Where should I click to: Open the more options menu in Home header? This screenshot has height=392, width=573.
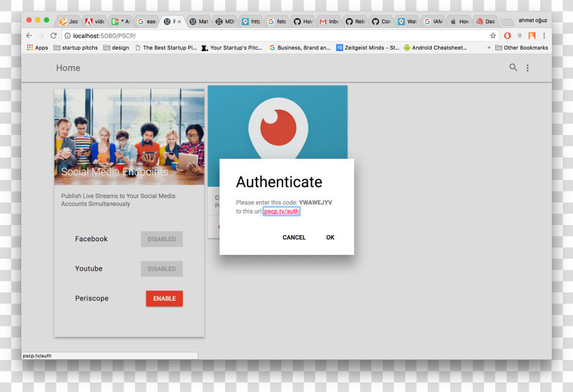(x=527, y=67)
